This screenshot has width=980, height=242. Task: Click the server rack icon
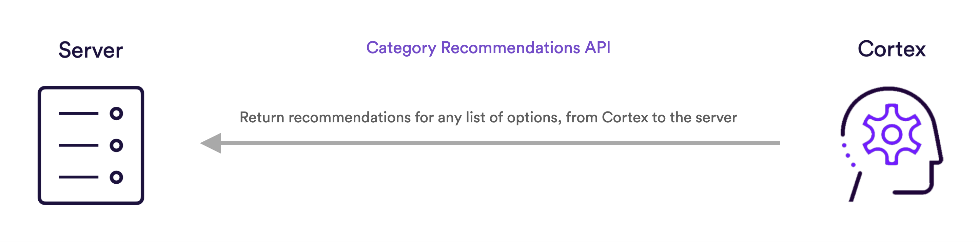pos(91,145)
